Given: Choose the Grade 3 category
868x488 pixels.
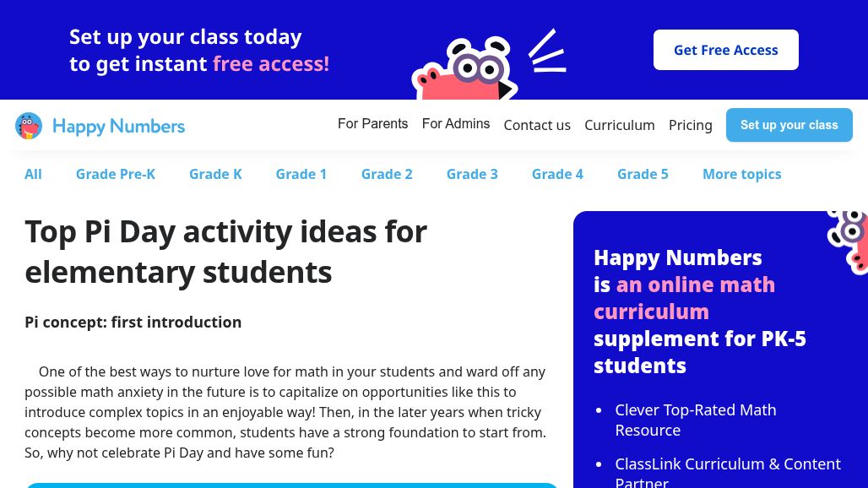Looking at the screenshot, I should pyautogui.click(x=472, y=174).
